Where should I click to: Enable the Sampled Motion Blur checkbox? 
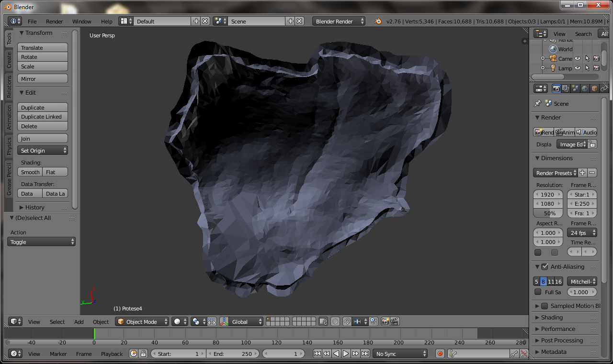(x=545, y=306)
